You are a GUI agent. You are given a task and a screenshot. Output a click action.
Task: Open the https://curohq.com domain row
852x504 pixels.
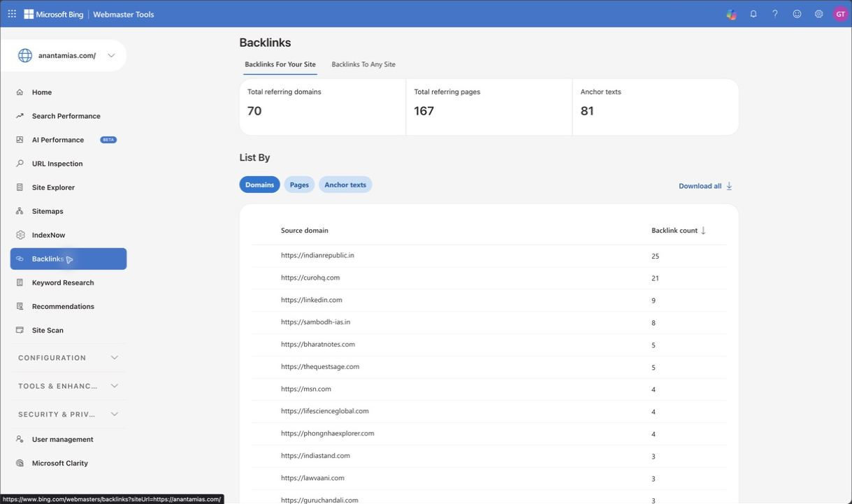point(489,278)
